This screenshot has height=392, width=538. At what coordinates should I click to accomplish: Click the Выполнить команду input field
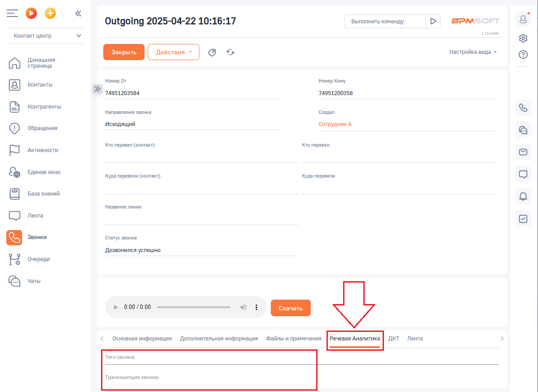coord(385,21)
